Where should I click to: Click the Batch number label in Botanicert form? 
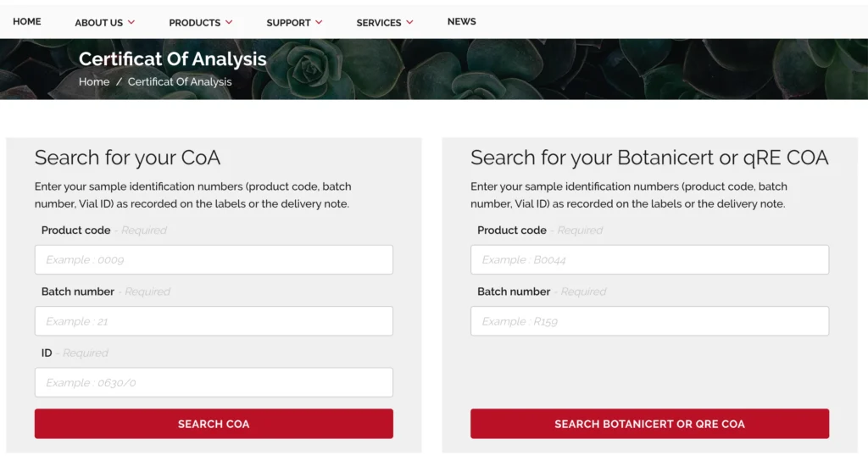coord(514,292)
